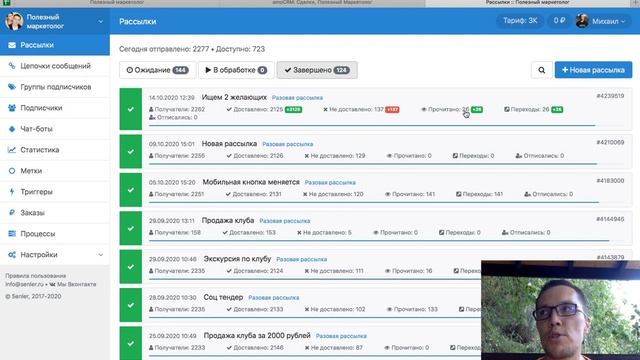
Task: Click Не доставлено: 137 in first mailing
Action: pyautogui.click(x=353, y=109)
